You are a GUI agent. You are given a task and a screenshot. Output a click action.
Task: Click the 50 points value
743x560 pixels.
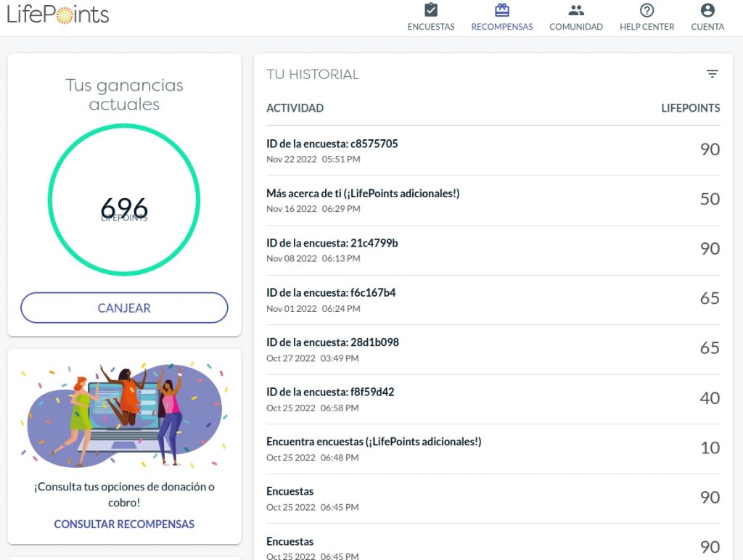[710, 199]
